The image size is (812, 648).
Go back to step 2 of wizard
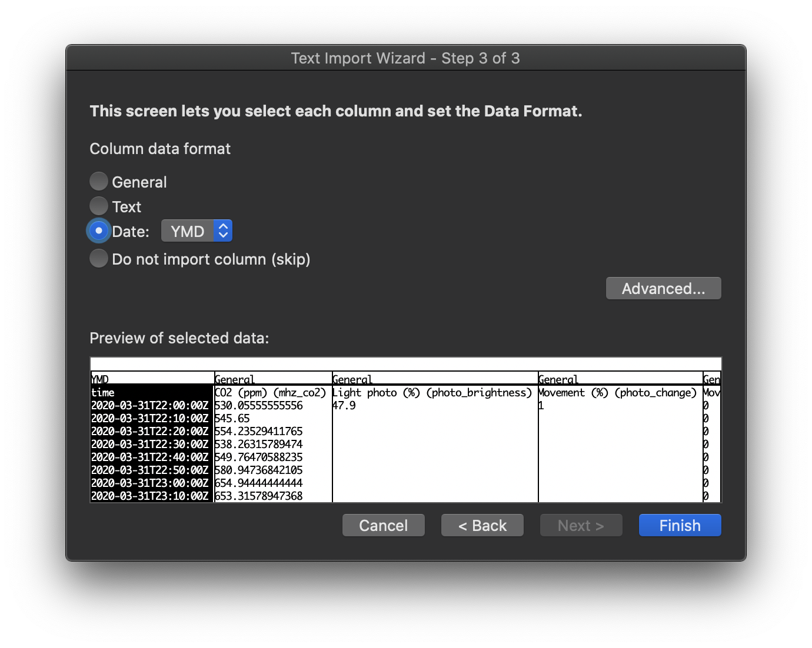click(482, 525)
